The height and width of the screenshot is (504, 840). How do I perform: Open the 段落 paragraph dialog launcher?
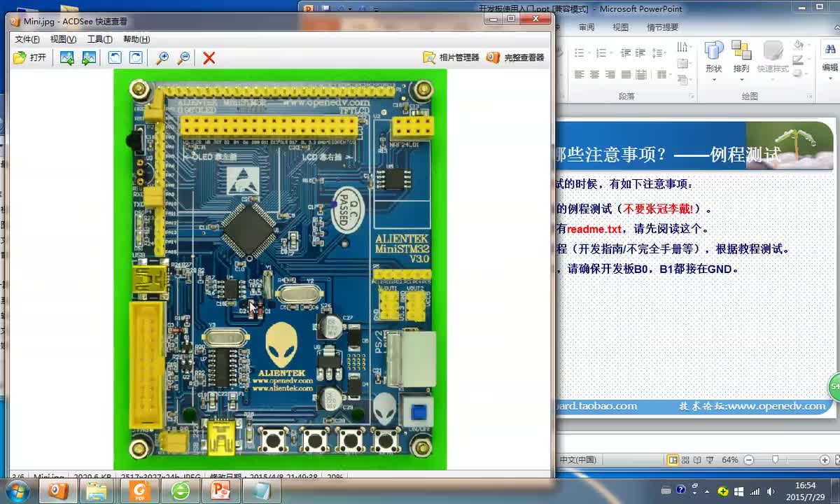(x=692, y=96)
